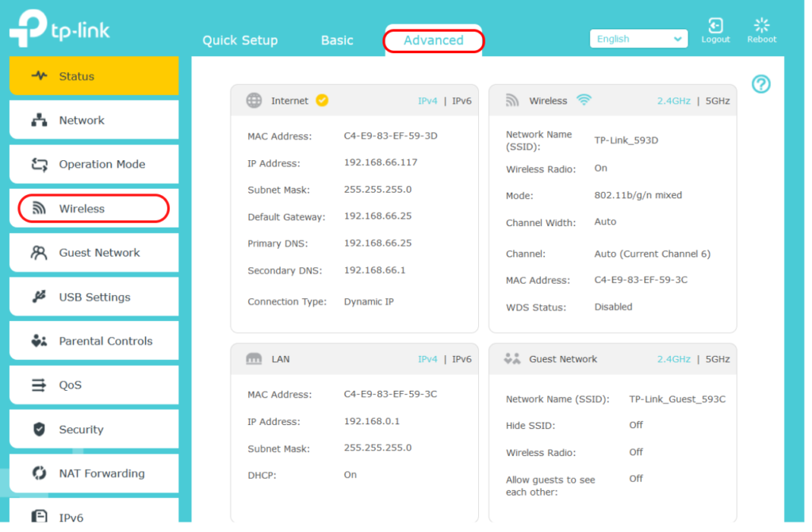Open the USB Settings menu item
The width and height of the screenshot is (812, 532).
(x=94, y=297)
